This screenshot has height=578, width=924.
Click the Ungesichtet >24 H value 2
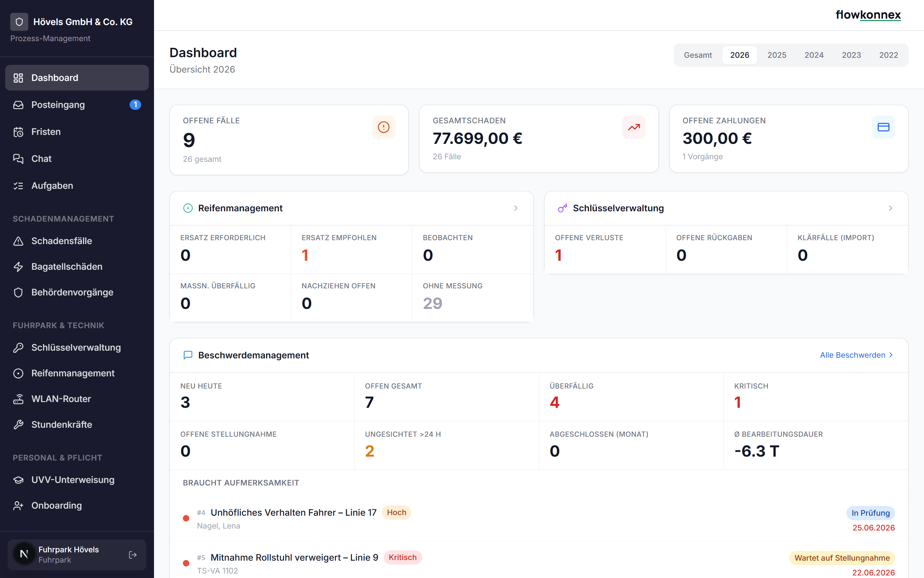(x=369, y=451)
